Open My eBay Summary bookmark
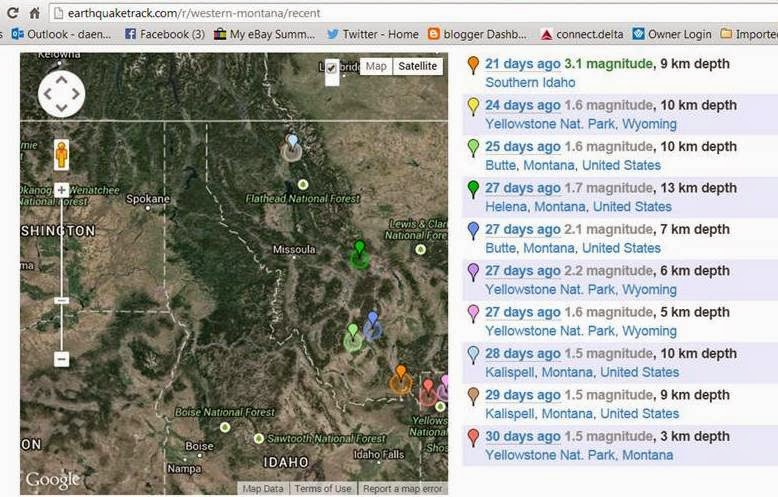The height and width of the screenshot is (497, 778). pos(264,34)
